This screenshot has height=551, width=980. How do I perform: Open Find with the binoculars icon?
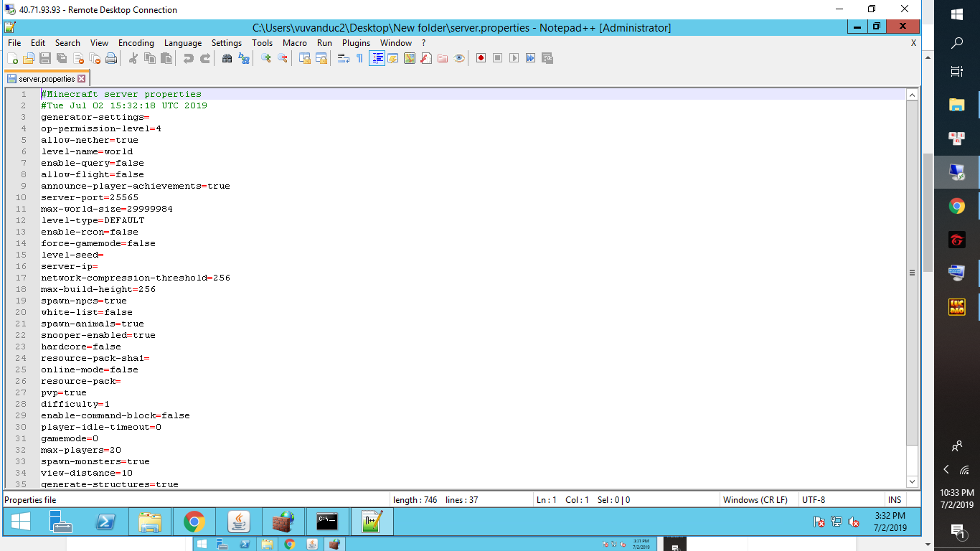click(x=227, y=58)
